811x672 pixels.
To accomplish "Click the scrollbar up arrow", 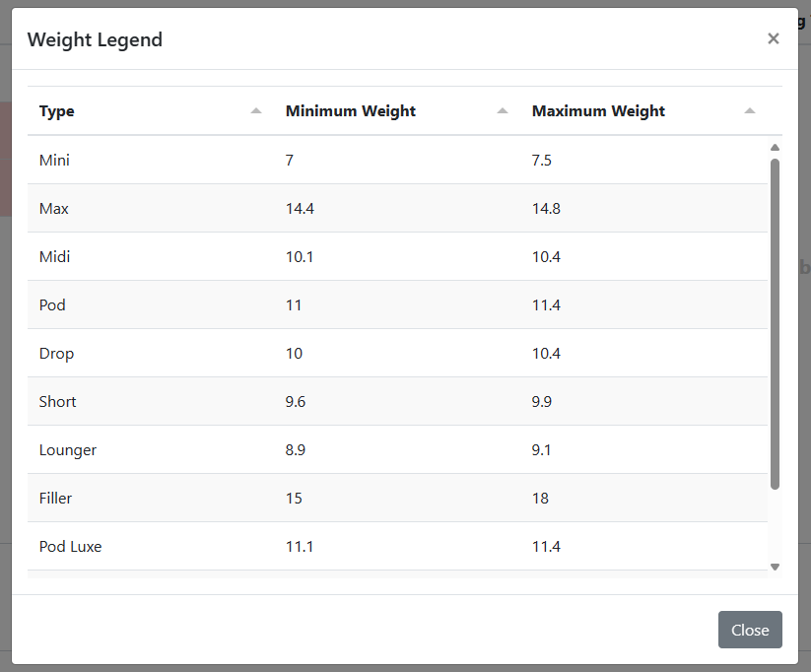I will click(775, 148).
